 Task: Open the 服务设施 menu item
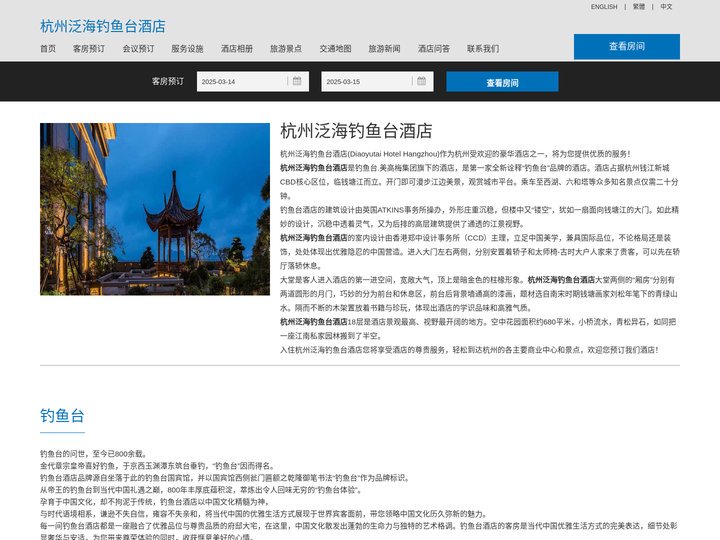pos(187,49)
